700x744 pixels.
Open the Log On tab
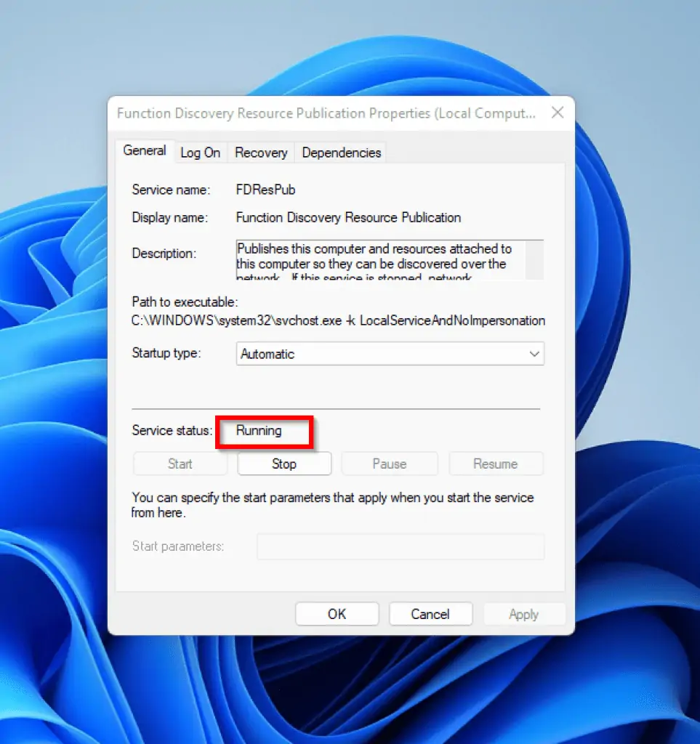pos(200,153)
